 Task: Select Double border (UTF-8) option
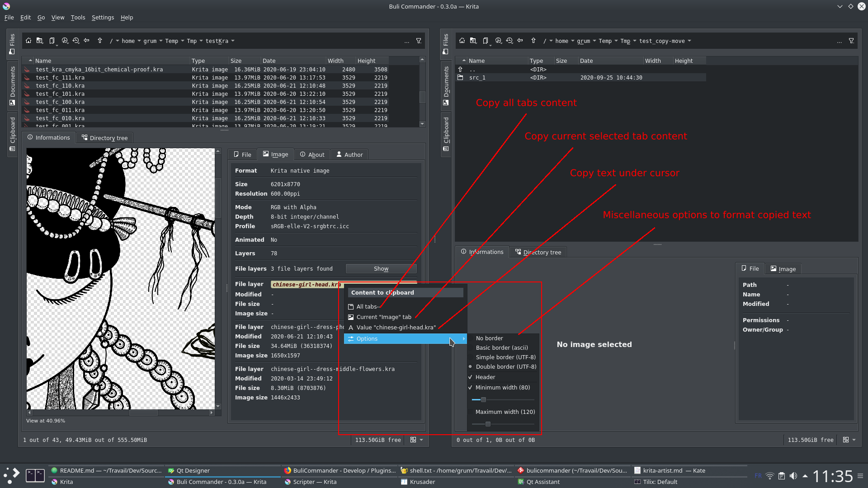click(505, 366)
